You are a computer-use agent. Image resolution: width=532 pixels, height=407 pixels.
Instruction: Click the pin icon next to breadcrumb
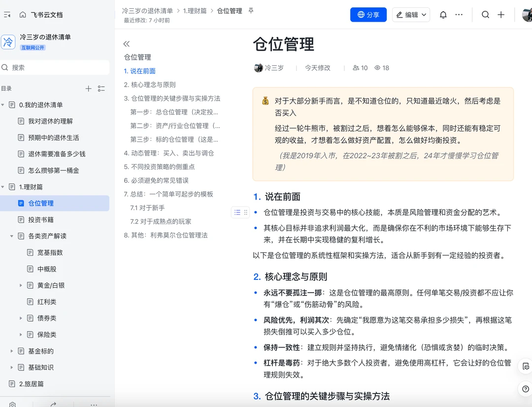pos(251,10)
